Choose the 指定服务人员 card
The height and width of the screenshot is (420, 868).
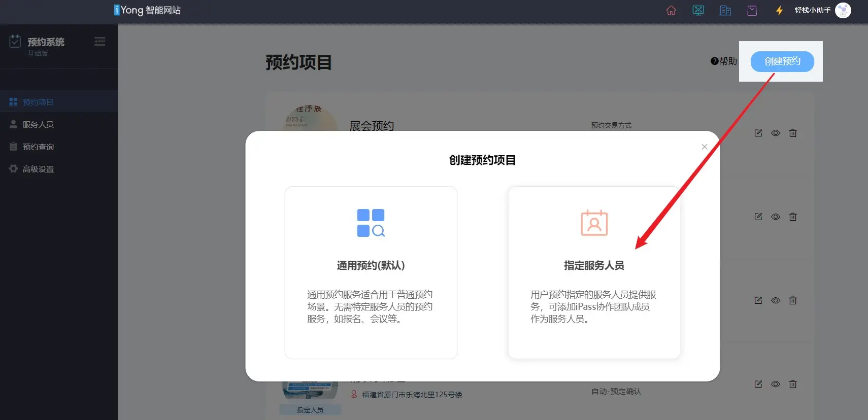pyautogui.click(x=594, y=272)
